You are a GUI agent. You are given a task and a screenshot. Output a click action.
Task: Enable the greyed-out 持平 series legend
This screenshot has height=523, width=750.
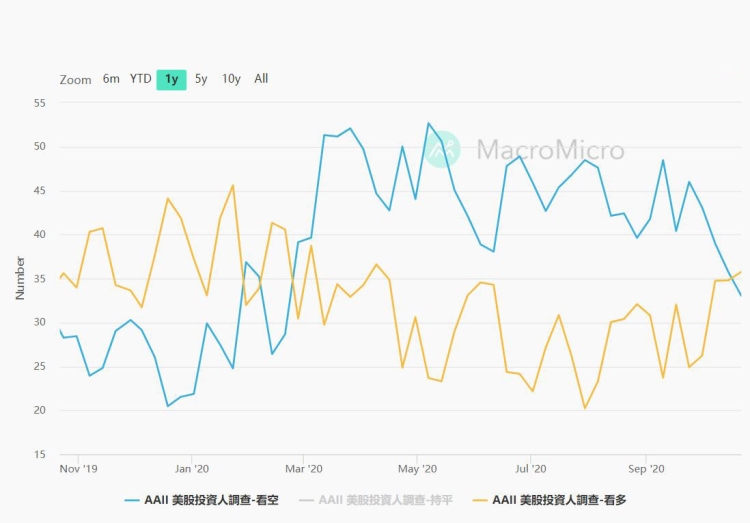click(385, 499)
